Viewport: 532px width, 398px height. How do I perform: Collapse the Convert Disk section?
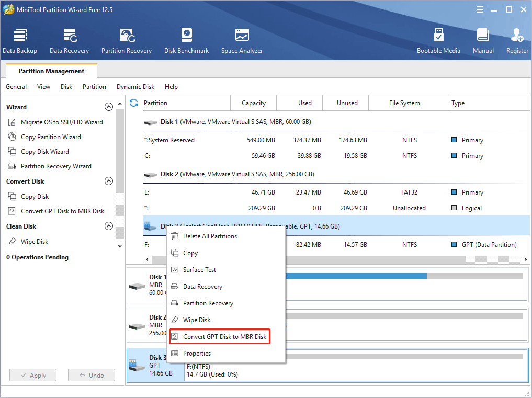click(109, 181)
